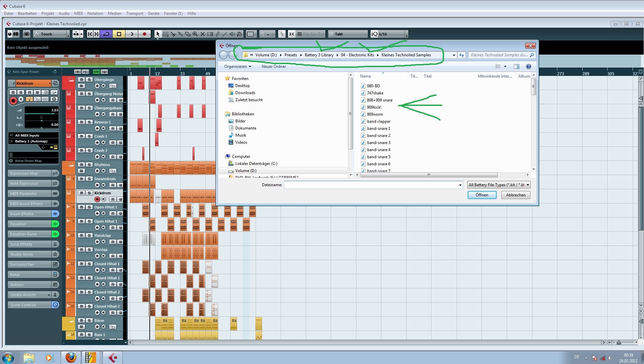
Task: Open the Transport menu
Action: [135, 13]
